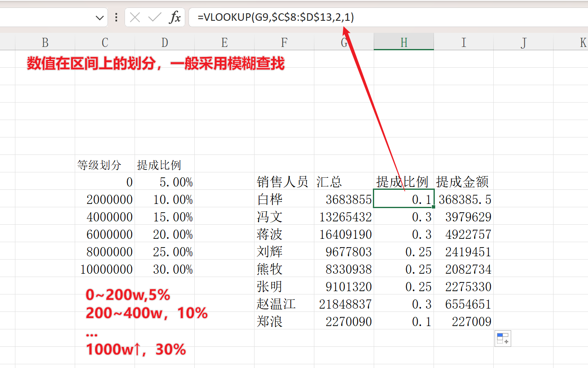This screenshot has width=588, height=368.
Task: Click the cell showing 368385.5
Action: coord(464,199)
